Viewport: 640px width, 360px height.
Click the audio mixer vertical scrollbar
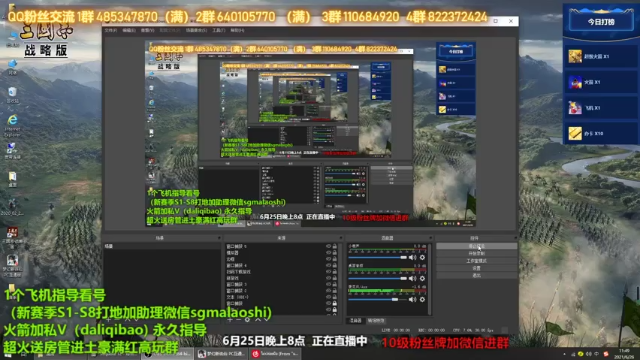click(x=429, y=279)
